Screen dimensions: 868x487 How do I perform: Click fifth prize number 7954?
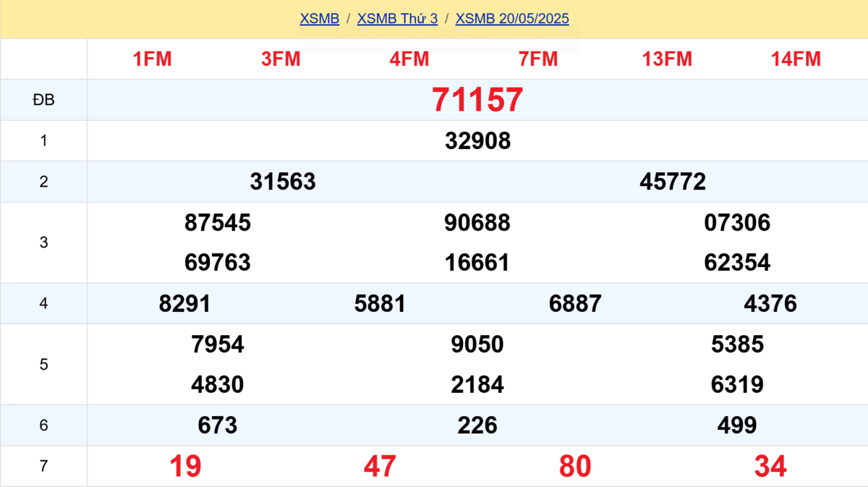pos(218,344)
